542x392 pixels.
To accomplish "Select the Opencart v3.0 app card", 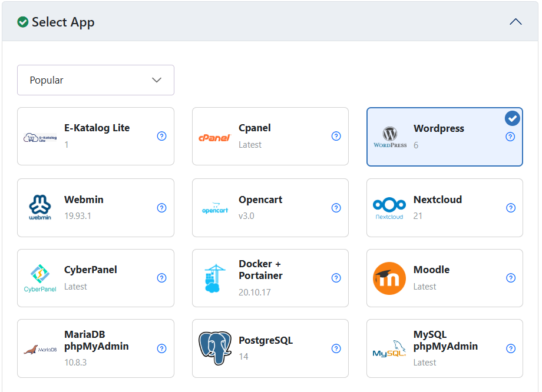I will tap(270, 207).
